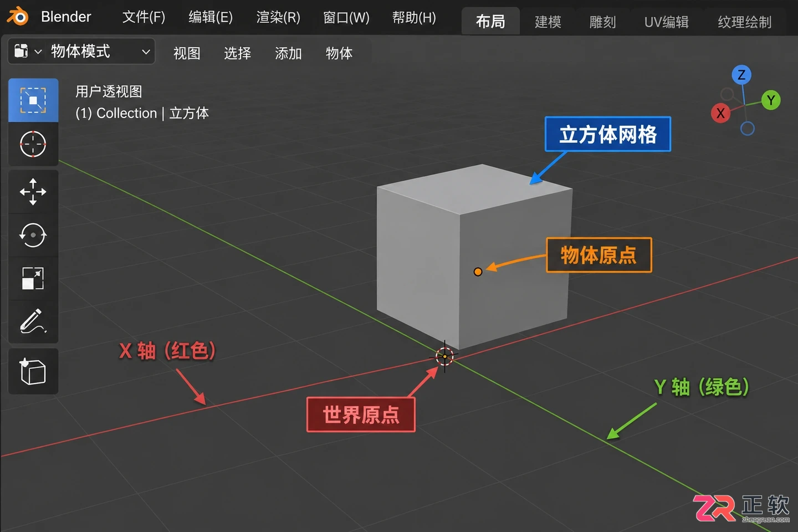Image resolution: width=798 pixels, height=532 pixels.
Task: Switch to the UV编辑 workspace tab
Action: click(667, 22)
